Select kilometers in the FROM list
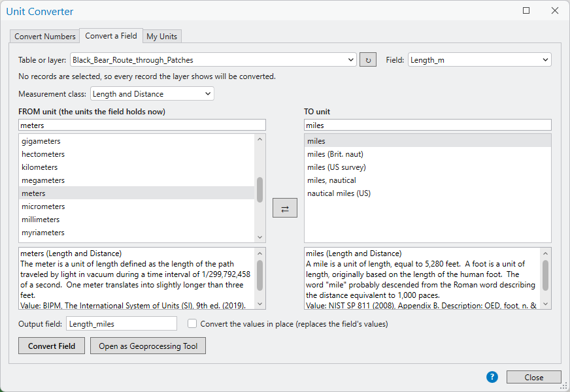 [x=137, y=167]
